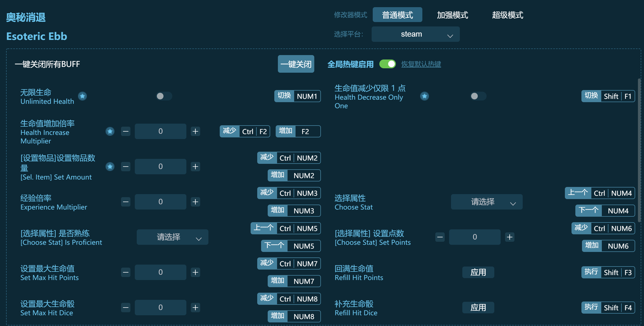644x326 pixels.
Task: Click the star icon beside [Sel. Item] Set Amount
Action: coord(110,167)
